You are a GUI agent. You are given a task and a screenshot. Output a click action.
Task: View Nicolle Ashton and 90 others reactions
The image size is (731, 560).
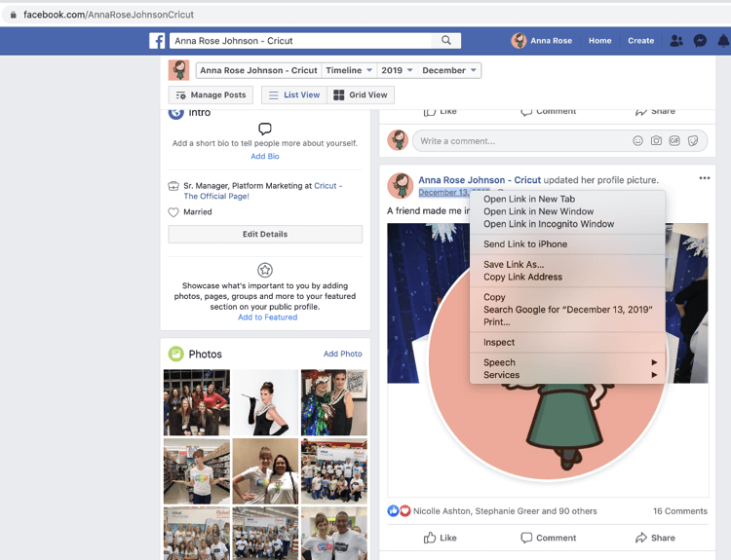pyautogui.click(x=505, y=511)
